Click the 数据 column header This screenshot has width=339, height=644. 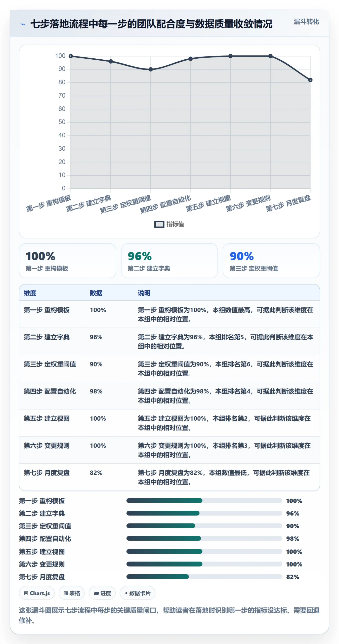96,293
